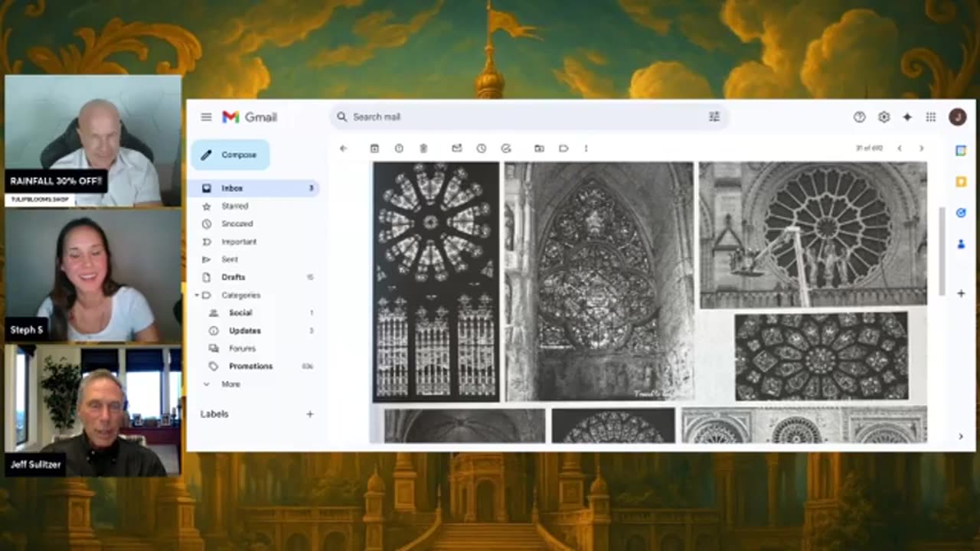
Task: Click the Add to Tasks icon
Action: 506,148
